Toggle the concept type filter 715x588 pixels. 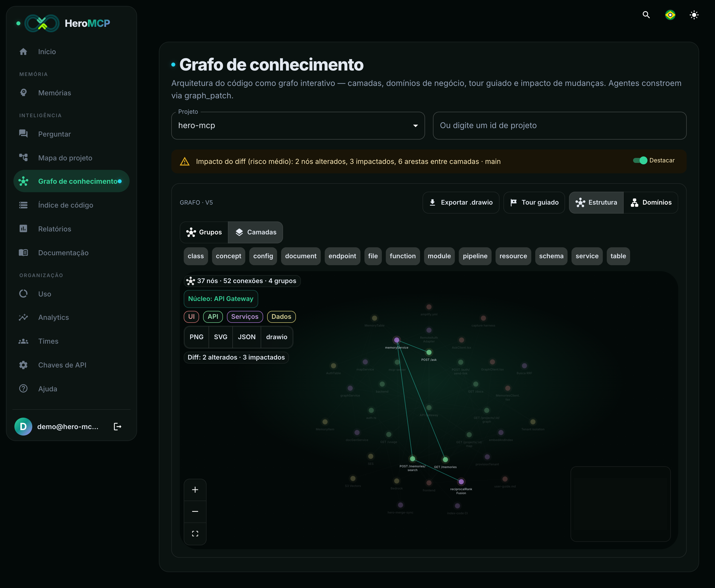click(229, 256)
